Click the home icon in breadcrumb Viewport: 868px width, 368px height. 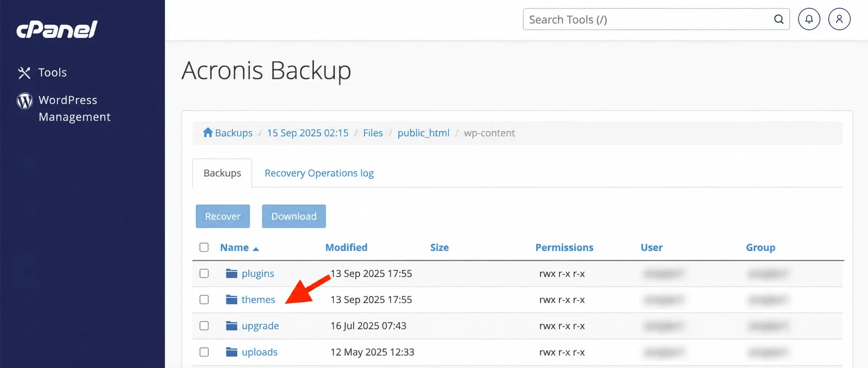coord(207,133)
